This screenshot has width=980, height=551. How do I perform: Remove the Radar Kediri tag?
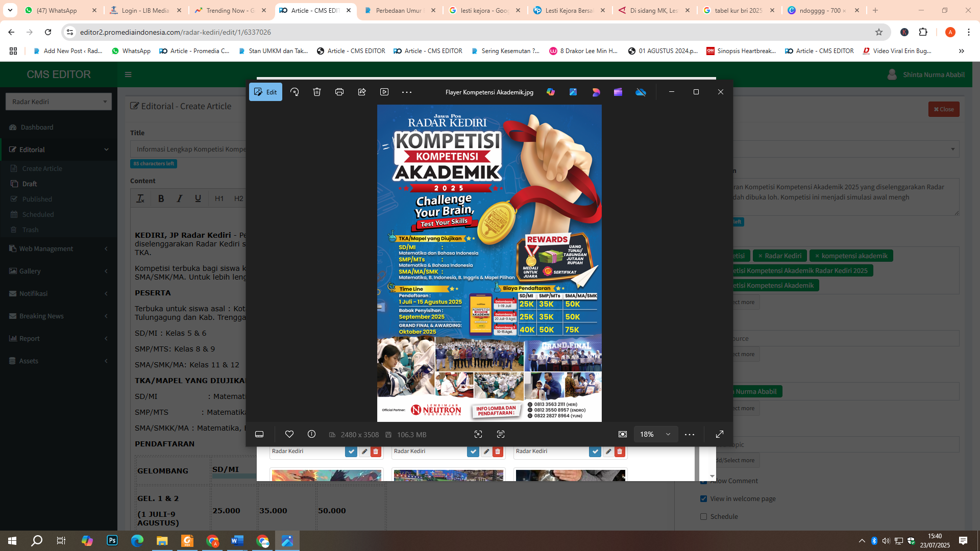pos(761,256)
